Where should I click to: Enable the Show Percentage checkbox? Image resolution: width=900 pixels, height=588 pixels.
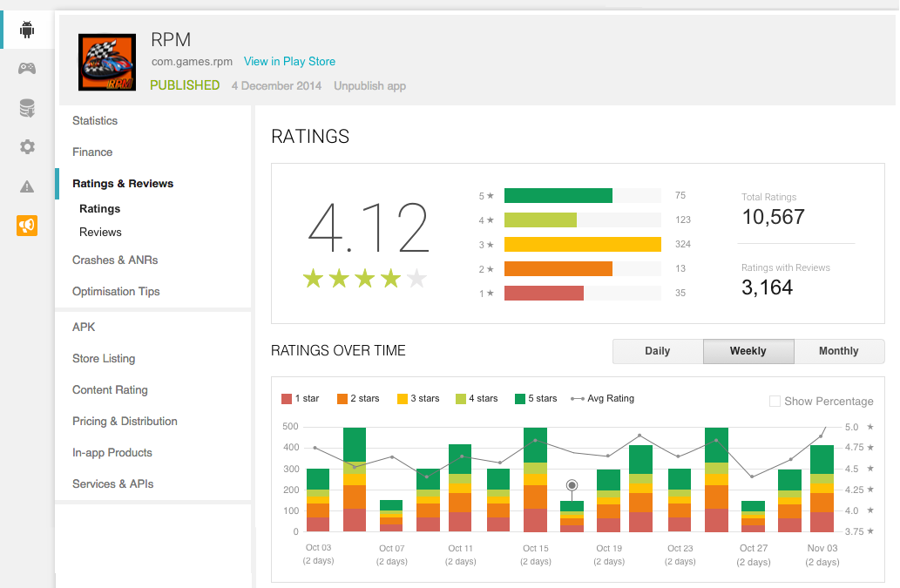[x=775, y=401]
